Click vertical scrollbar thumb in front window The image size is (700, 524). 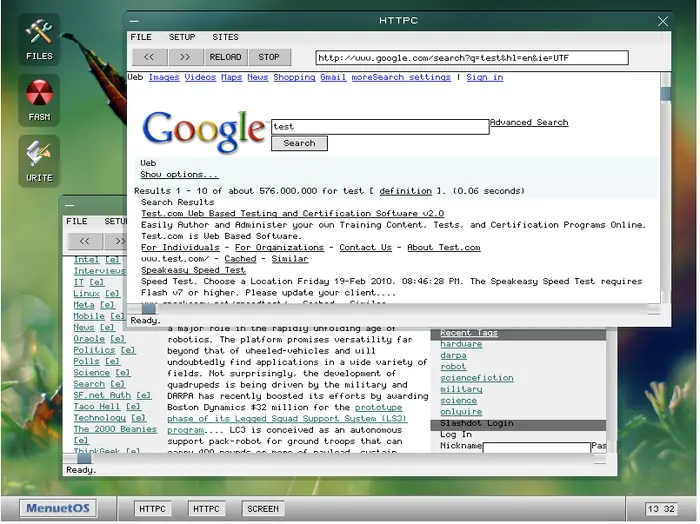tap(665, 94)
